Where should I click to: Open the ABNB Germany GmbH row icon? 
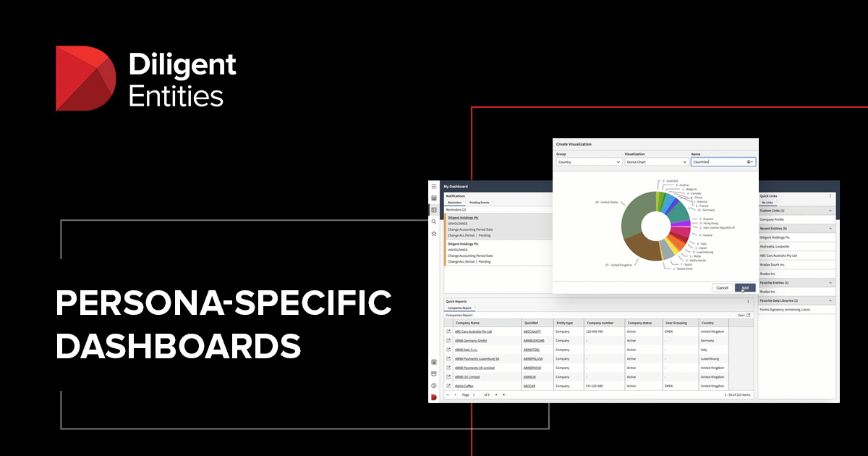pos(448,340)
